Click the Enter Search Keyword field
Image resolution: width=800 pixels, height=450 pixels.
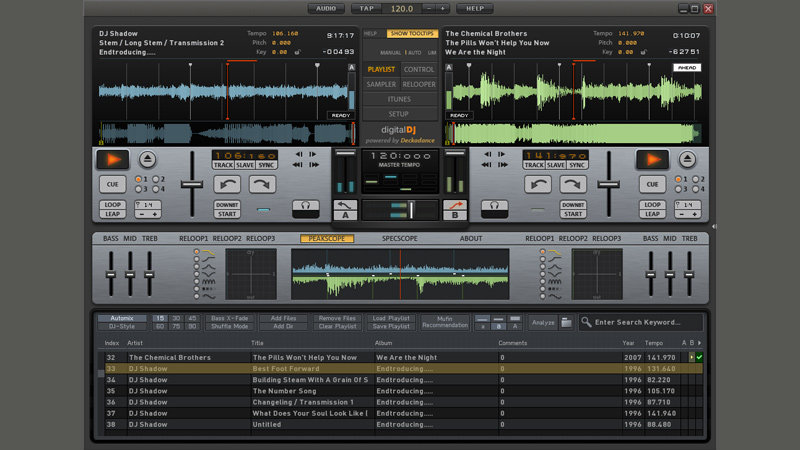(x=641, y=322)
